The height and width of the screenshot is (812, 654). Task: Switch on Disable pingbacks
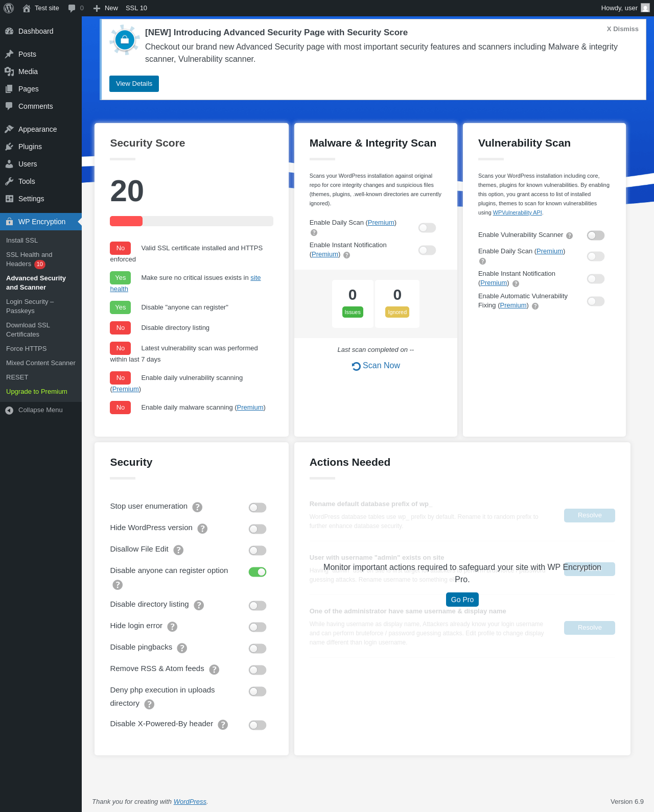tap(258, 649)
